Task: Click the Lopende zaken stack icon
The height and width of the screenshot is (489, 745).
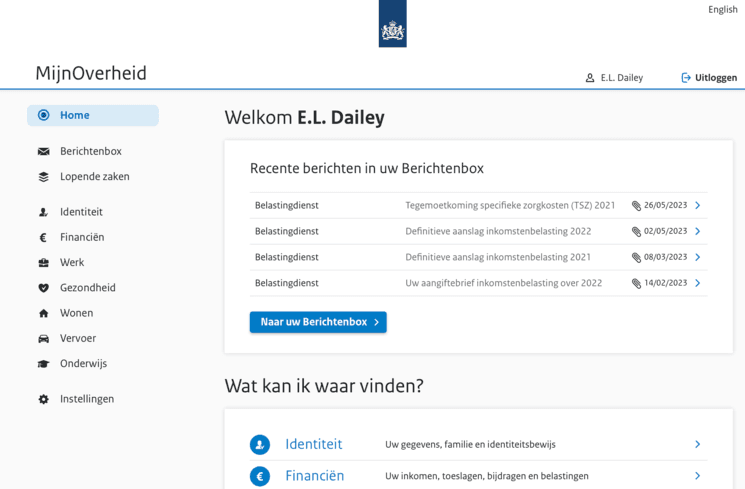Action: [x=43, y=177]
